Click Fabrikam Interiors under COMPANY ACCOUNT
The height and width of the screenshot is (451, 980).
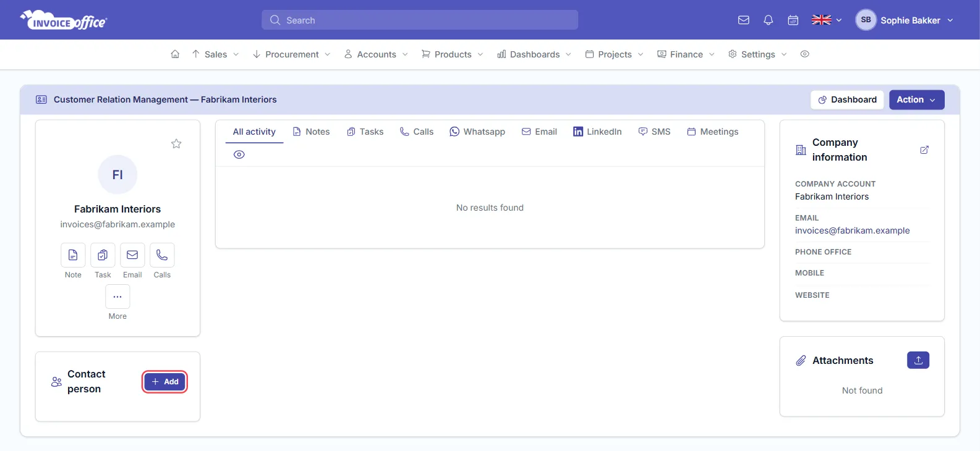[832, 196]
